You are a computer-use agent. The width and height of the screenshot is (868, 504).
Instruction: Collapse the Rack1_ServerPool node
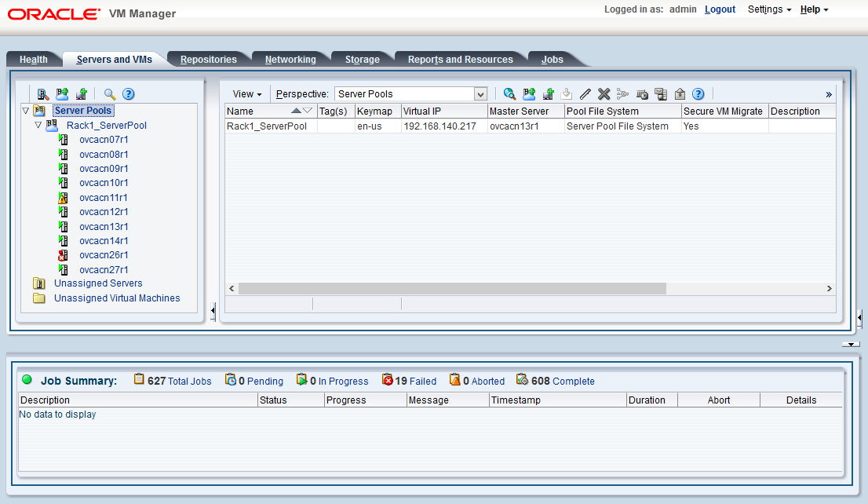38,125
